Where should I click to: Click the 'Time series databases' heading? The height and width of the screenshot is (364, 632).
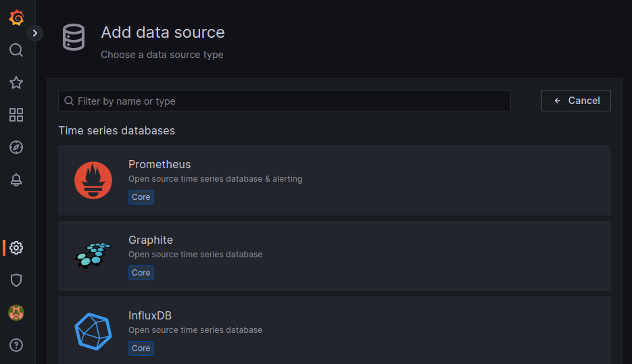tap(117, 130)
